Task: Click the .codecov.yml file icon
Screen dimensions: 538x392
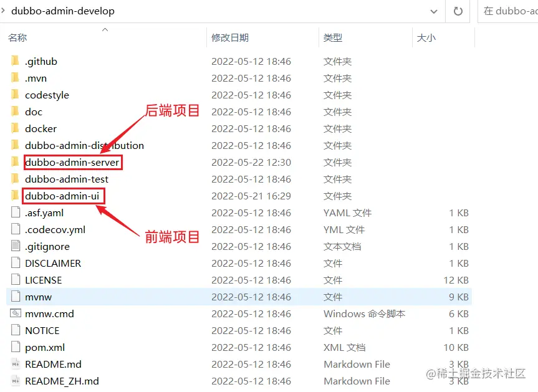Action: pyautogui.click(x=16, y=229)
